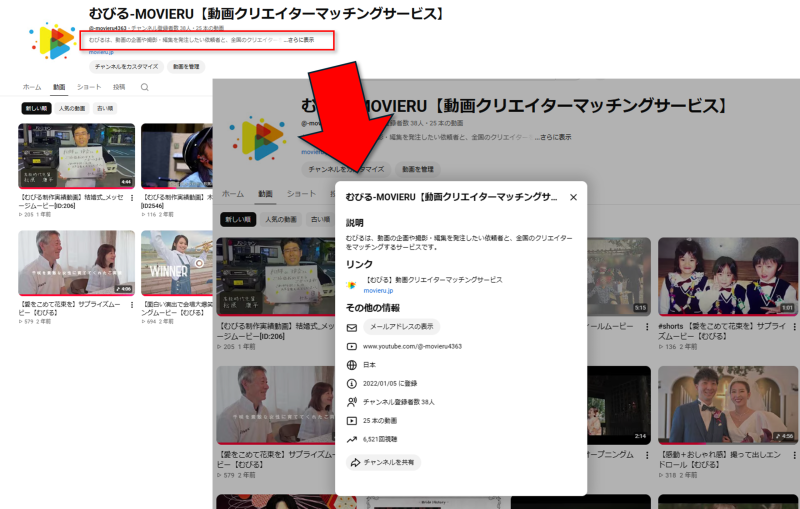Image resolution: width=800 pixels, height=509 pixels.
Task: Open left thumbnail of man holding message board
Action: [x=77, y=156]
